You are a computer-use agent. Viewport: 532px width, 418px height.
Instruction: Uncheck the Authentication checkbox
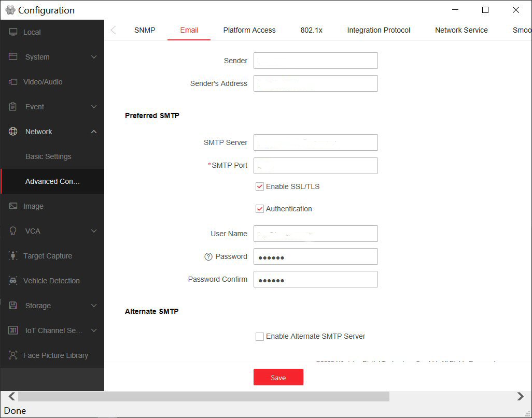click(260, 209)
